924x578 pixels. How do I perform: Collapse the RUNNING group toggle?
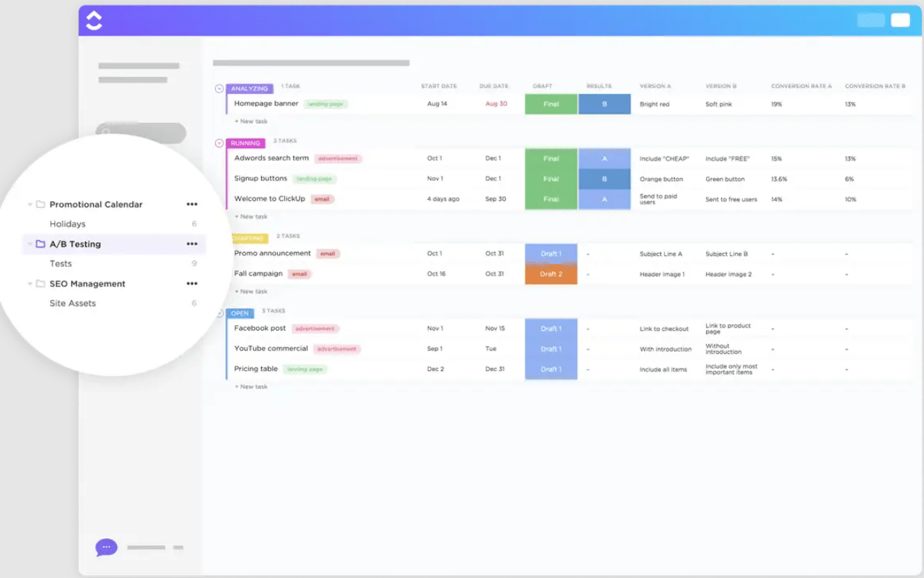pyautogui.click(x=219, y=143)
